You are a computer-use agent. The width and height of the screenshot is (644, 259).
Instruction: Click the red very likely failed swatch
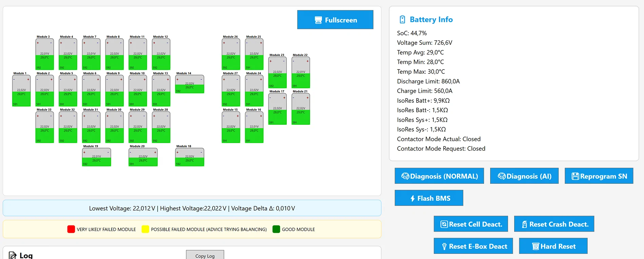71,229
